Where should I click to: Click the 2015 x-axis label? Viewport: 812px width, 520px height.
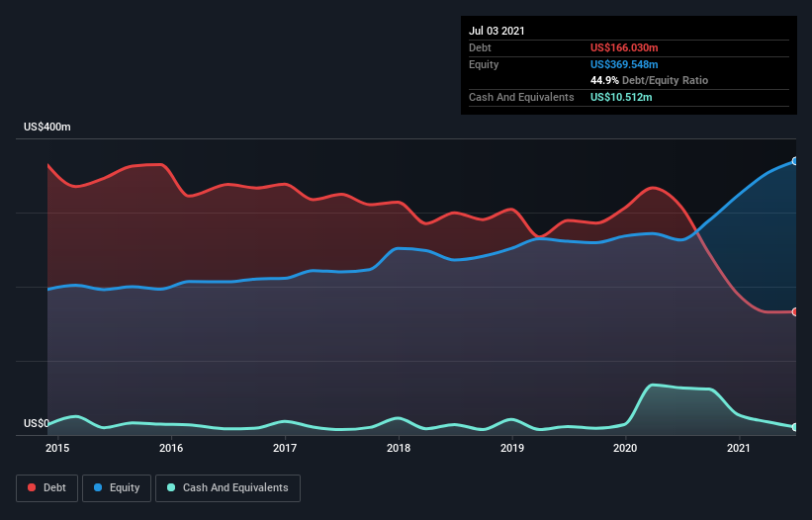click(x=57, y=448)
